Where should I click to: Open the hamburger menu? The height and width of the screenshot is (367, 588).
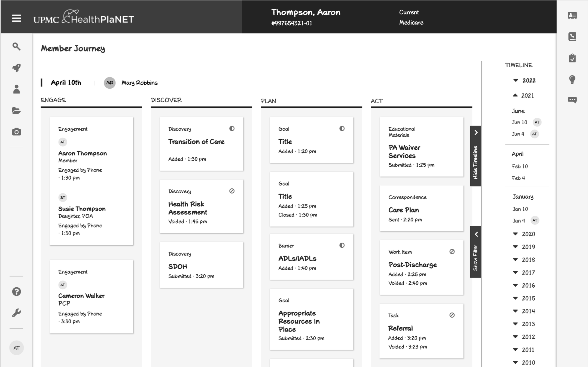coord(16,18)
